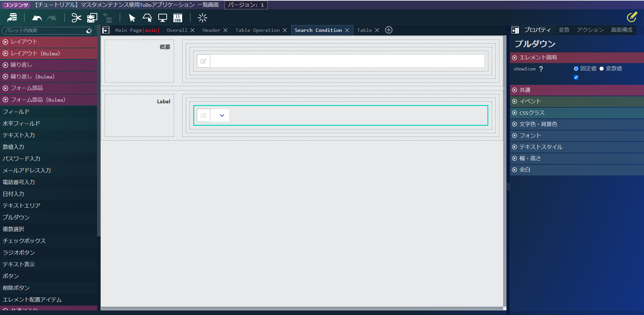Expand the レイアウト palette section
The image size is (644, 315).
tap(49, 42)
